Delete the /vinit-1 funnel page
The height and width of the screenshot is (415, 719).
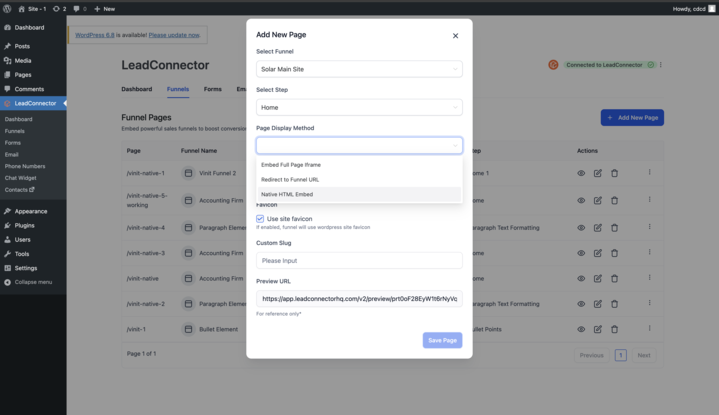point(614,329)
